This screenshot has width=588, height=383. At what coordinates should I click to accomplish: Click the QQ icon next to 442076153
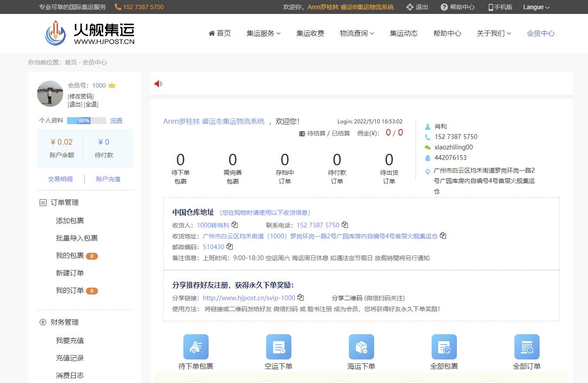[428, 158]
